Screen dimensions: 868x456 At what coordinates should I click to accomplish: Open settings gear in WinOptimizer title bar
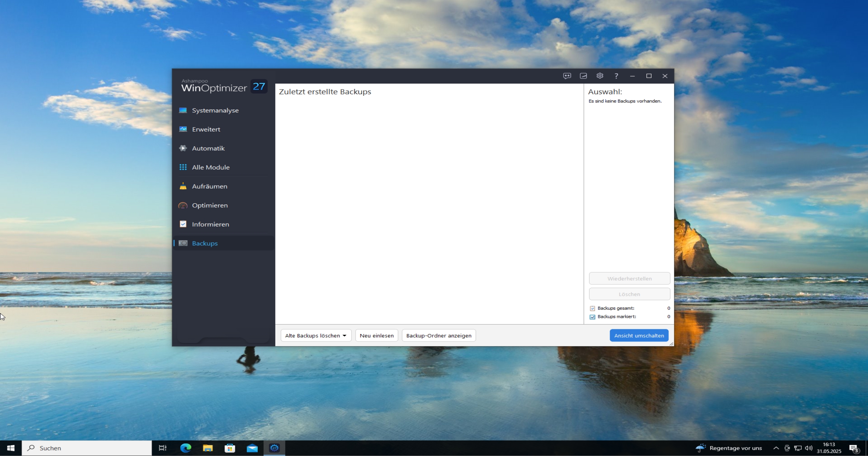[x=600, y=76]
